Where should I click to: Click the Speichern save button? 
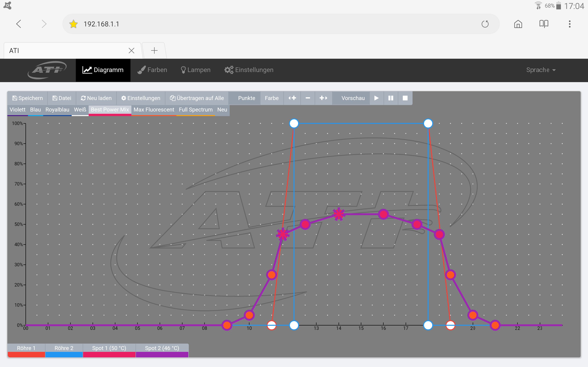[x=28, y=98]
